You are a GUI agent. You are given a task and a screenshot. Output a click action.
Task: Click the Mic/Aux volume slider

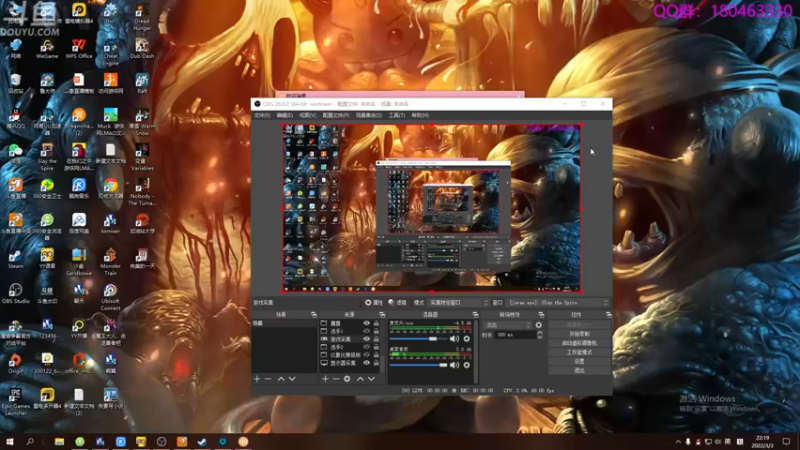pos(418,339)
